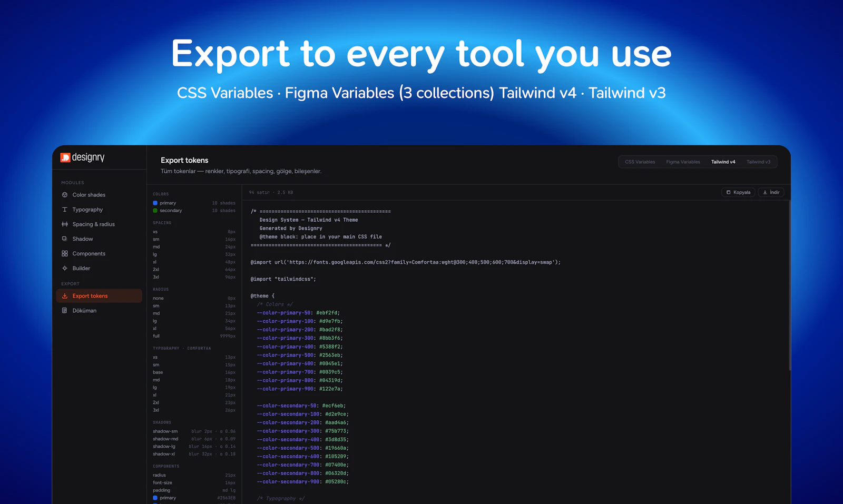Click the Typography T icon
Viewport: 843px width, 504px height.
pos(65,210)
